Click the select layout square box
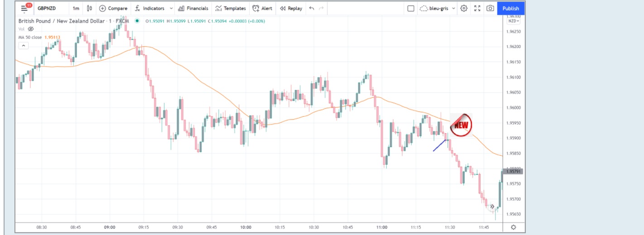The width and height of the screenshot is (644, 235). (411, 8)
